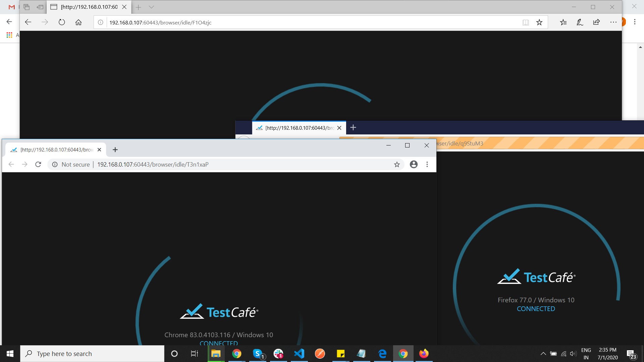Reload page in Chrome window
This screenshot has height=362, width=644.
(38, 164)
